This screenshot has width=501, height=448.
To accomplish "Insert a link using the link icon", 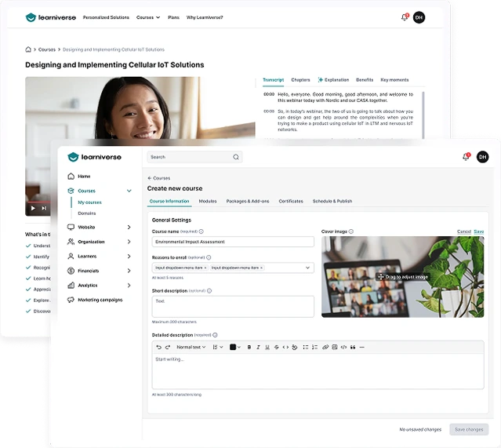I will coord(325,347).
